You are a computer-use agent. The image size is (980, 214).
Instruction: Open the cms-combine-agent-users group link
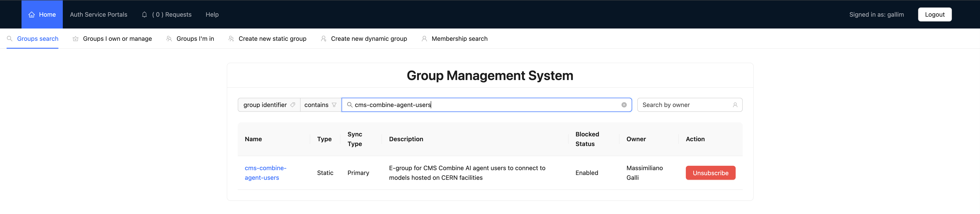[266, 173]
